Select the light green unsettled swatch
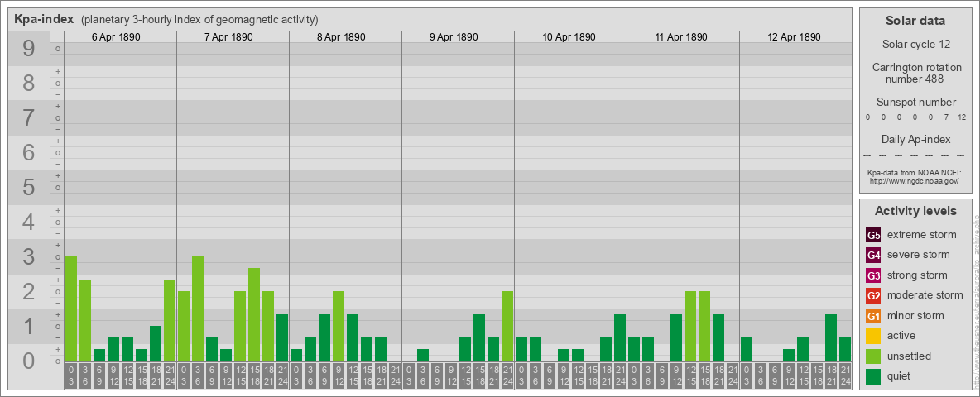Viewport: 980px width, 397px height. pyautogui.click(x=873, y=356)
